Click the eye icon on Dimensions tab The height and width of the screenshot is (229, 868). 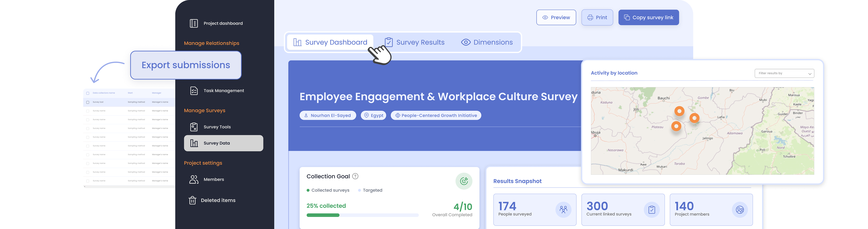pos(466,42)
